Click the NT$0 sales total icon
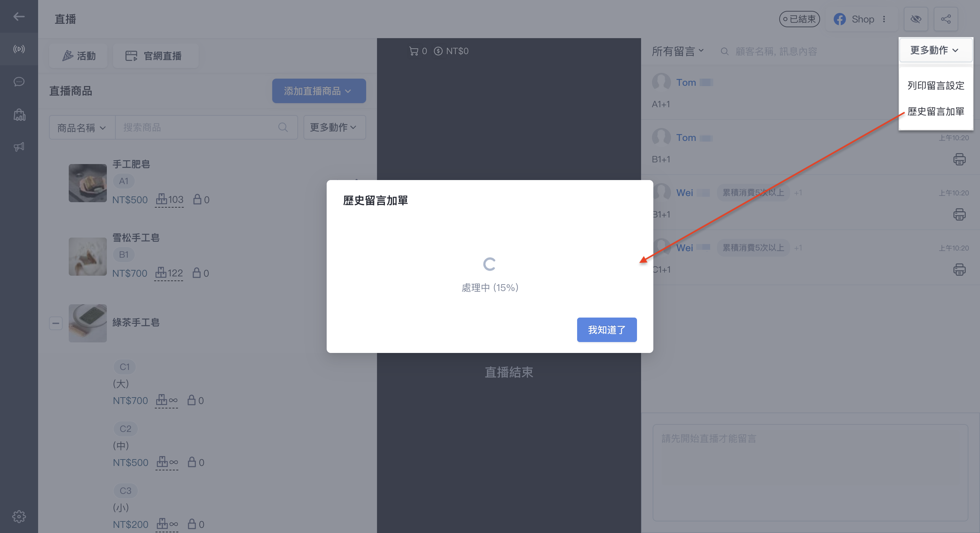This screenshot has height=533, width=980. [x=438, y=51]
